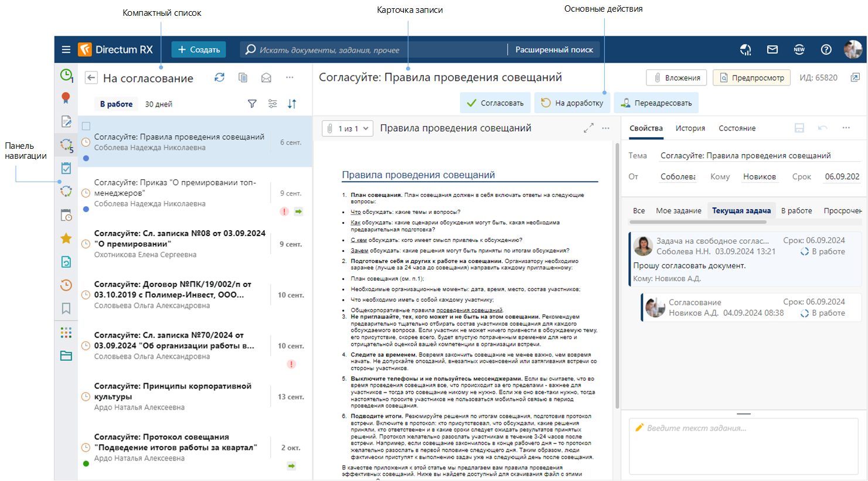Open the more options ellipsis in list header
Screen dimensions: 868x481
pos(290,77)
